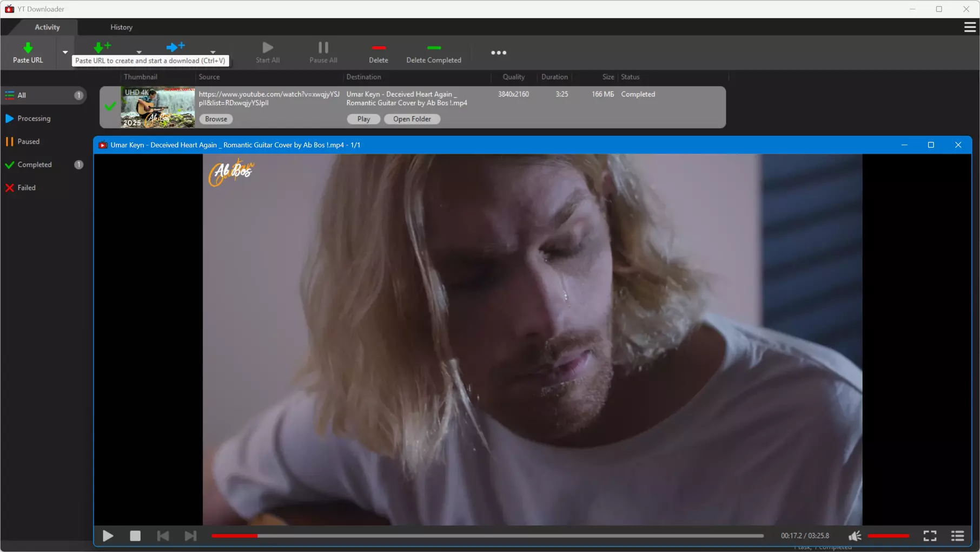Enter fullscreen mode in the player
980x552 pixels.
930,536
